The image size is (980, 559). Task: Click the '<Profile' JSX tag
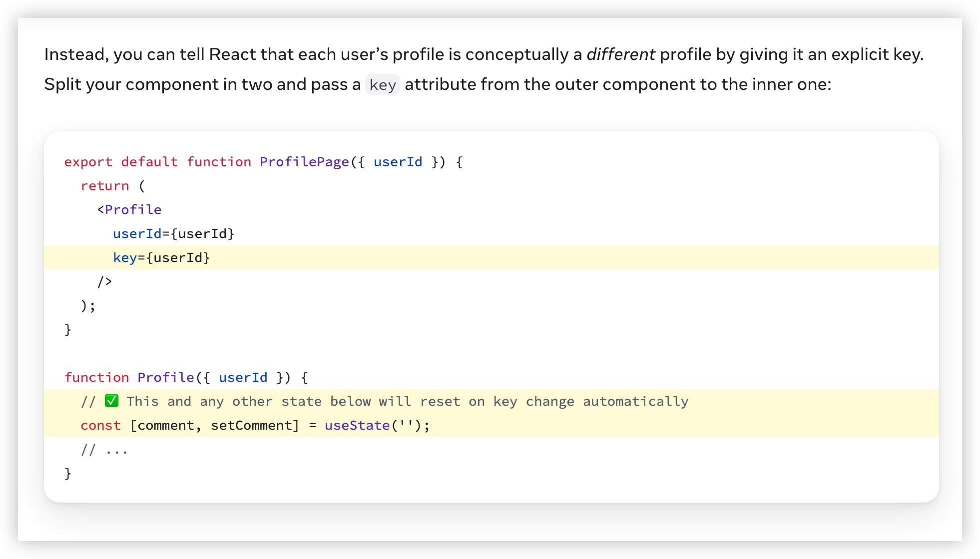[129, 210]
